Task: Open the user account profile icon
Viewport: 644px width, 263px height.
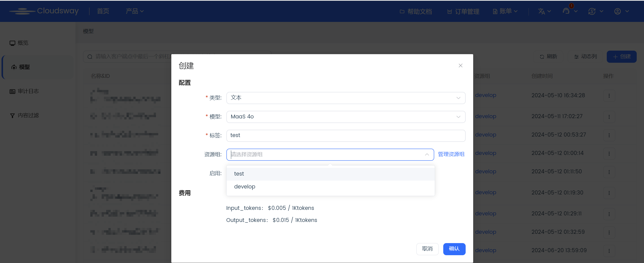Action: click(618, 11)
